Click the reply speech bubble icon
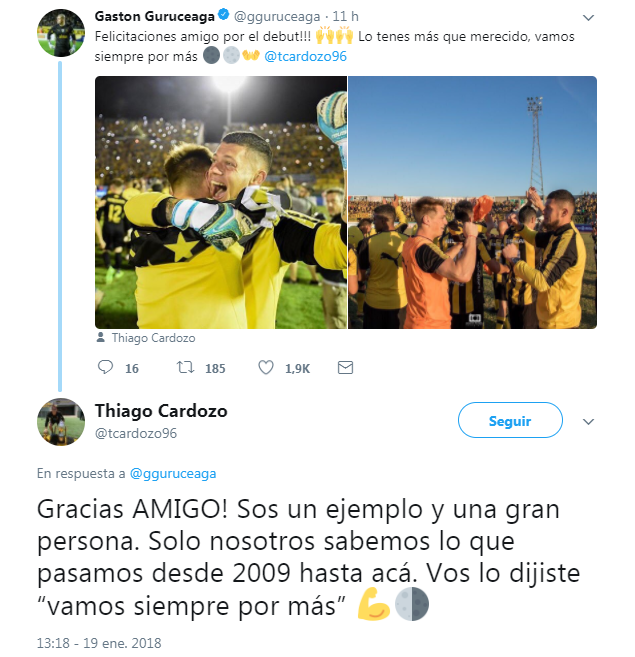635x657 pixels. (x=105, y=367)
